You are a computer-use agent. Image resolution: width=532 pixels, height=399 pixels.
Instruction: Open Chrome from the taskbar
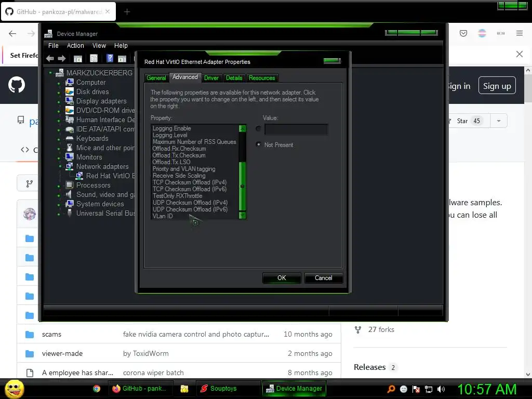pyautogui.click(x=97, y=389)
